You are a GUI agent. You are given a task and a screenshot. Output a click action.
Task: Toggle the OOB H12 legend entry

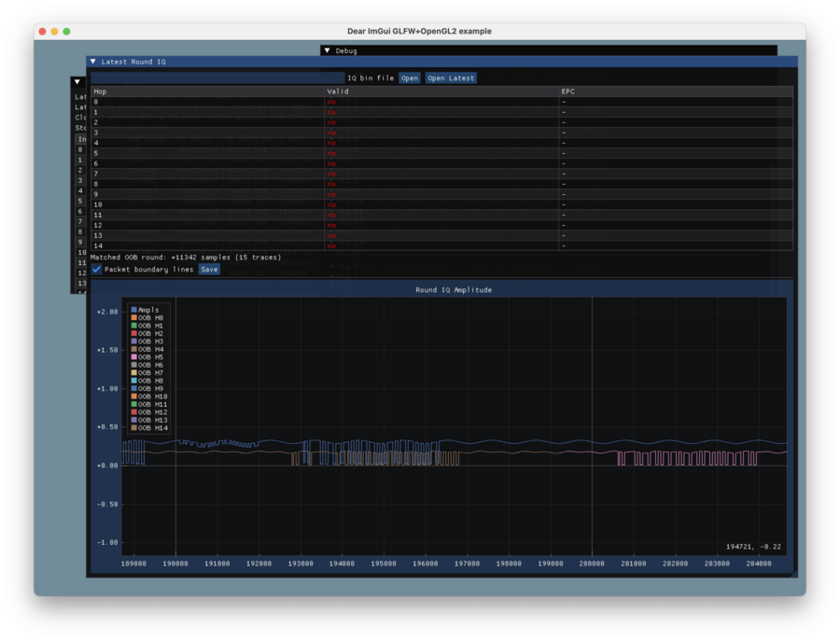149,412
